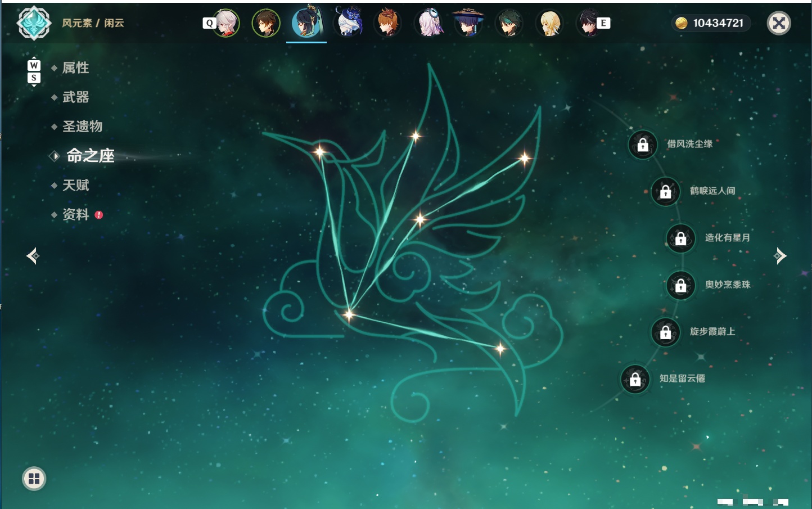Select the black-haired avatar beside the E key

coord(589,23)
